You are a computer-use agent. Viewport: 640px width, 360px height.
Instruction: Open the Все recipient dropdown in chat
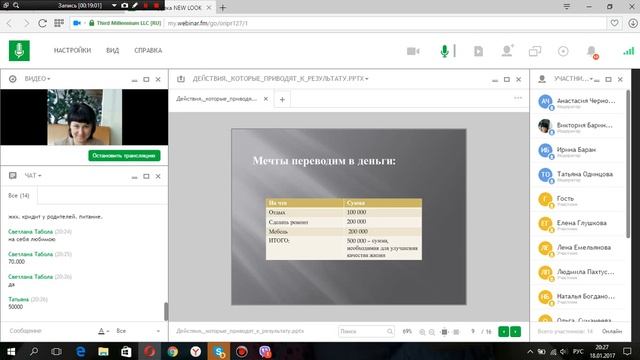pos(138,331)
